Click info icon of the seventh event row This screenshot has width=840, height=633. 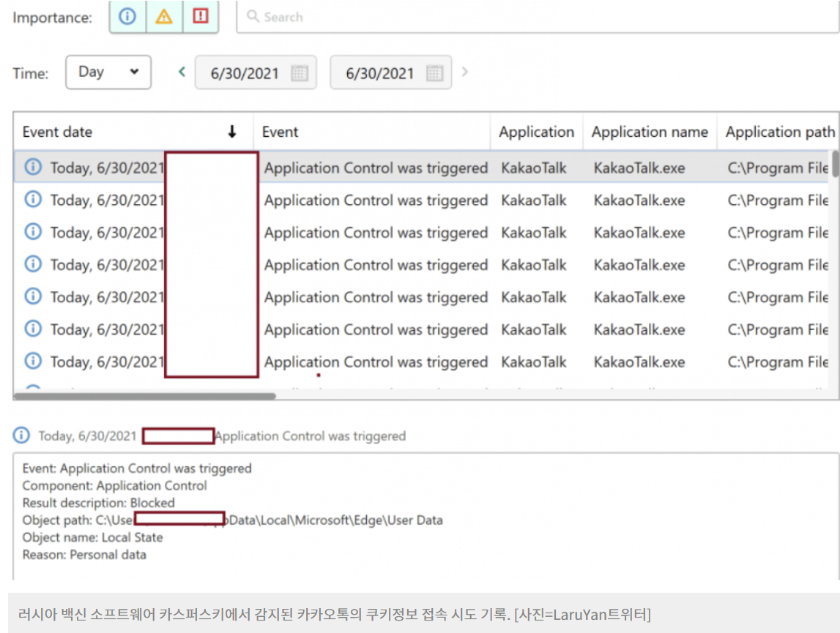pyautogui.click(x=33, y=361)
